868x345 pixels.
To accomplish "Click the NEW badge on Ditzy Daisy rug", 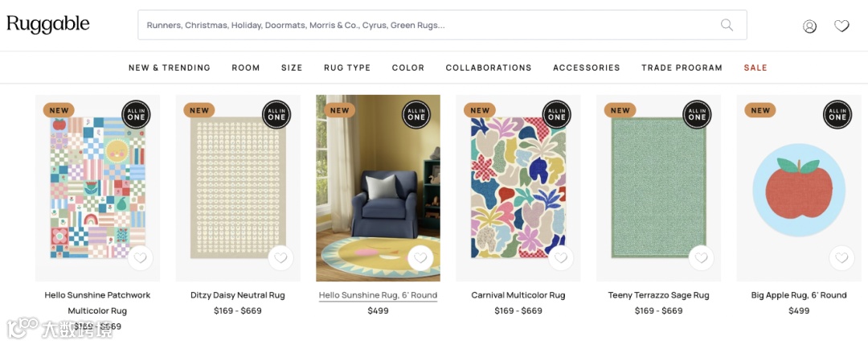I will point(199,110).
